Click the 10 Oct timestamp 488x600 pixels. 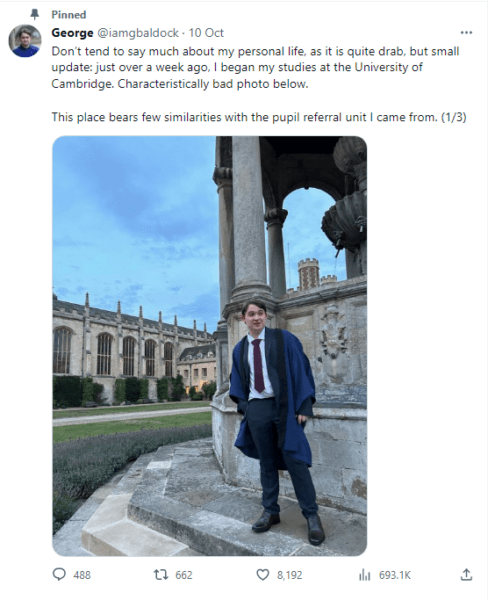(206, 33)
